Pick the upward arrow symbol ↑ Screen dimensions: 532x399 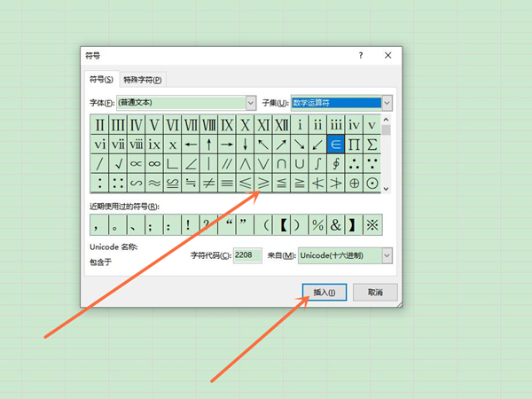tap(208, 144)
